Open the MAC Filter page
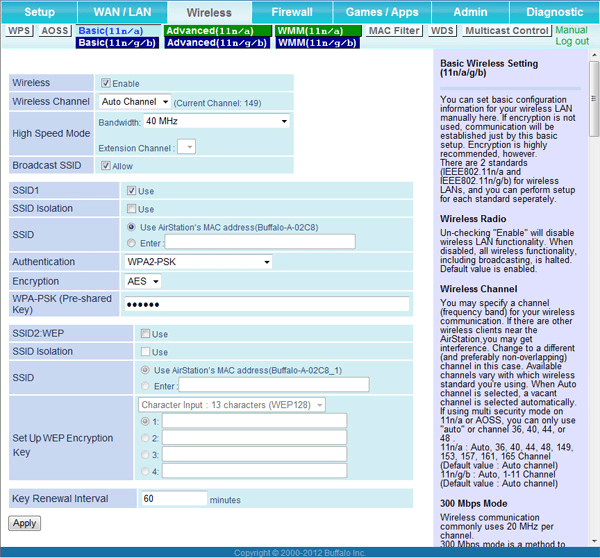Viewport: 600px width, 558px height. click(x=393, y=31)
